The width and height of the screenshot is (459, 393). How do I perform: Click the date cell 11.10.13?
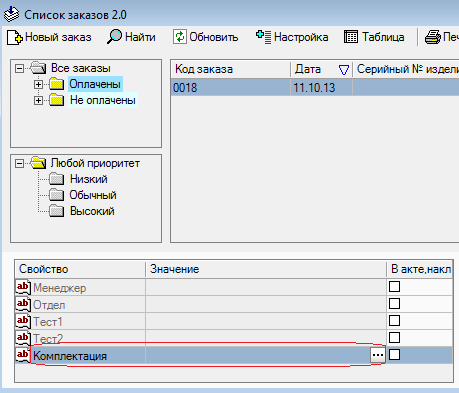tap(322, 88)
